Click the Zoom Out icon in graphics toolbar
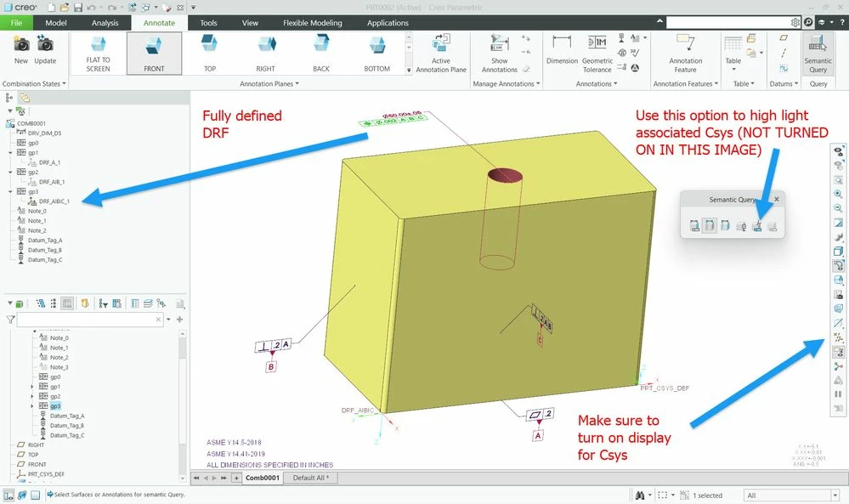The image size is (849, 504). click(838, 208)
